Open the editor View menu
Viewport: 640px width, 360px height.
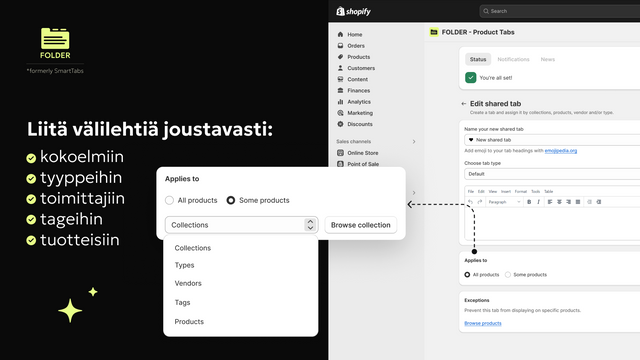click(x=493, y=191)
